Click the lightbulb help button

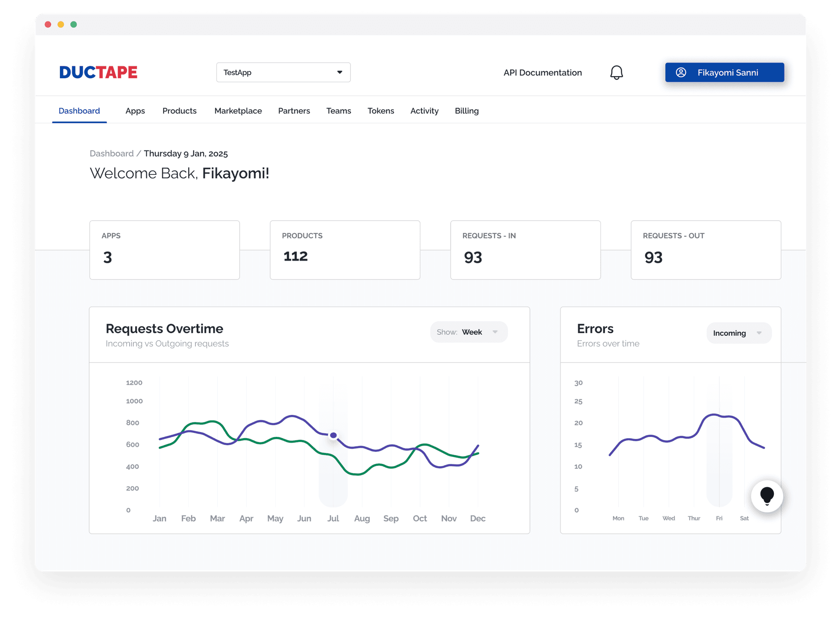(767, 496)
